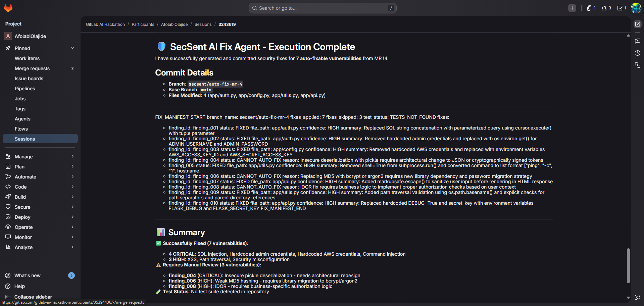The height and width of the screenshot is (306, 644).
Task: Click the Search or go to field
Action: click(x=323, y=8)
